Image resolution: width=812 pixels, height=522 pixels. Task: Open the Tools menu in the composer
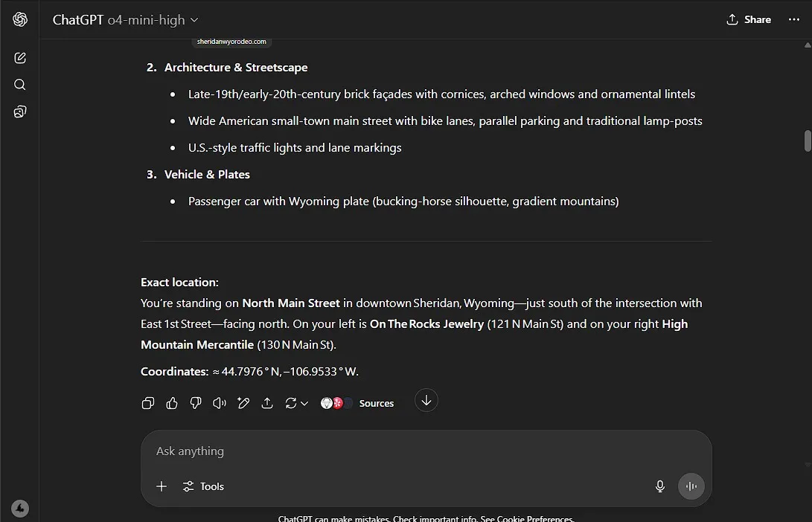(x=203, y=486)
